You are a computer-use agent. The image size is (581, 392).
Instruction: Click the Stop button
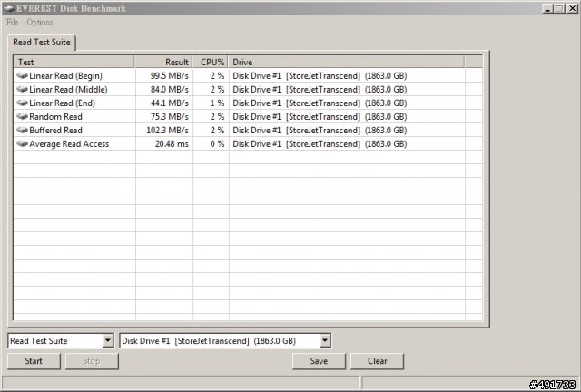(92, 361)
